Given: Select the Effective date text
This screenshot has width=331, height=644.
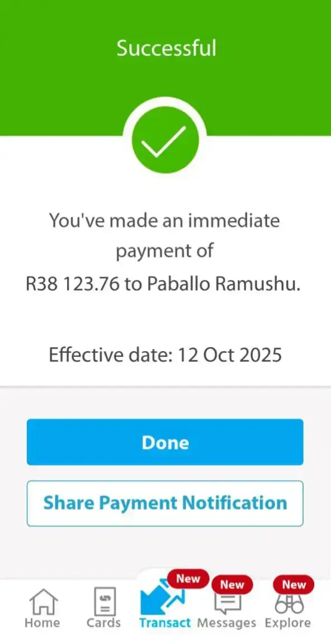Looking at the screenshot, I should (165, 354).
